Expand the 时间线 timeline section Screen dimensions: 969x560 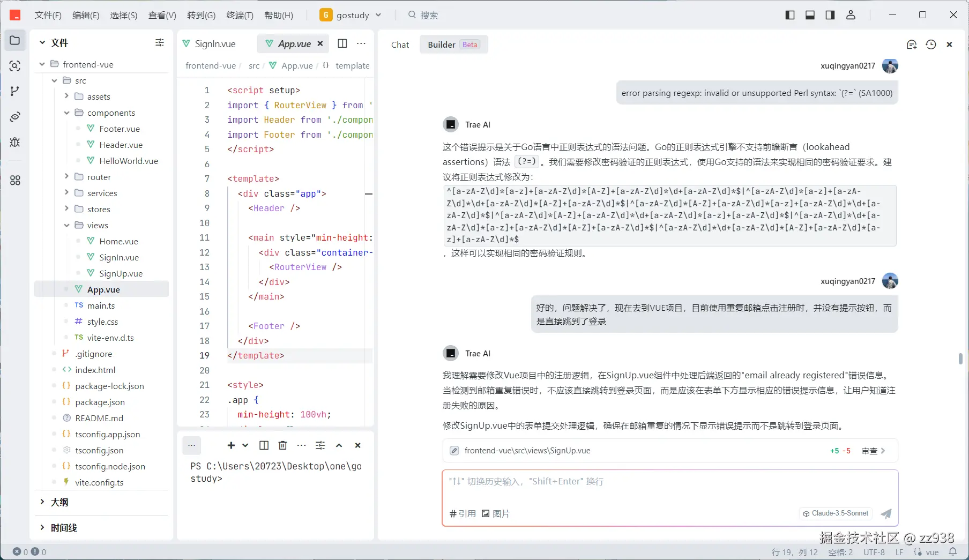[x=42, y=528]
